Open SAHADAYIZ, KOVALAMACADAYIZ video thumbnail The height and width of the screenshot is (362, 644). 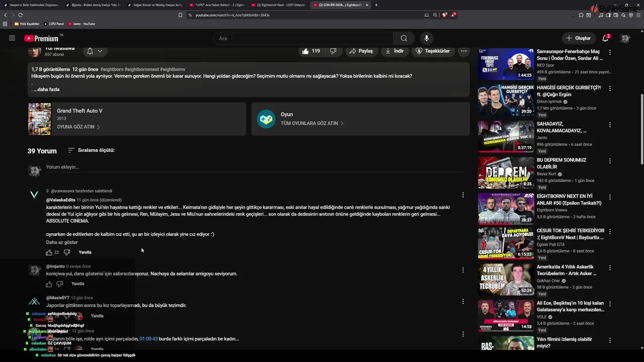506,136
